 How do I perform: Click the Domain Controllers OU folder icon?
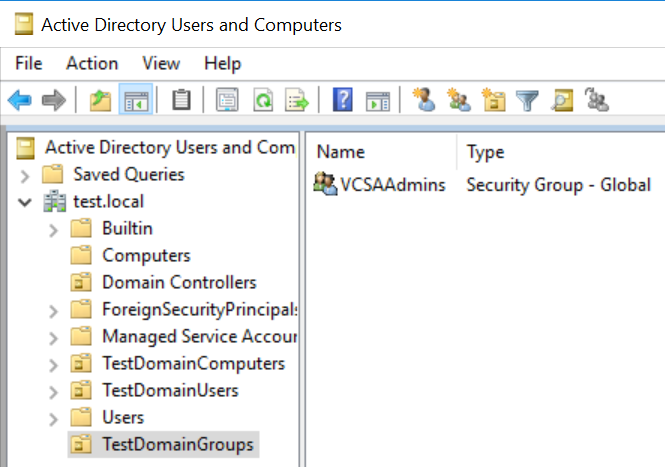click(x=81, y=282)
